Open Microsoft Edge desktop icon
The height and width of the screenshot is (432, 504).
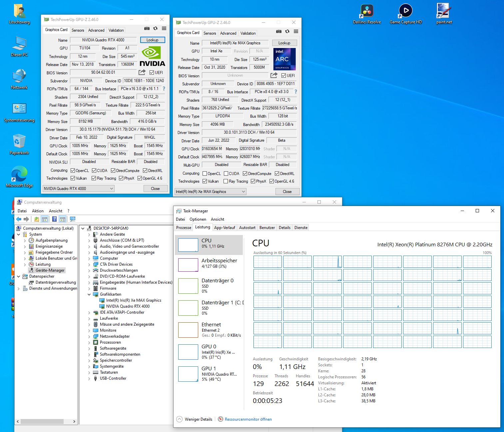point(19,177)
